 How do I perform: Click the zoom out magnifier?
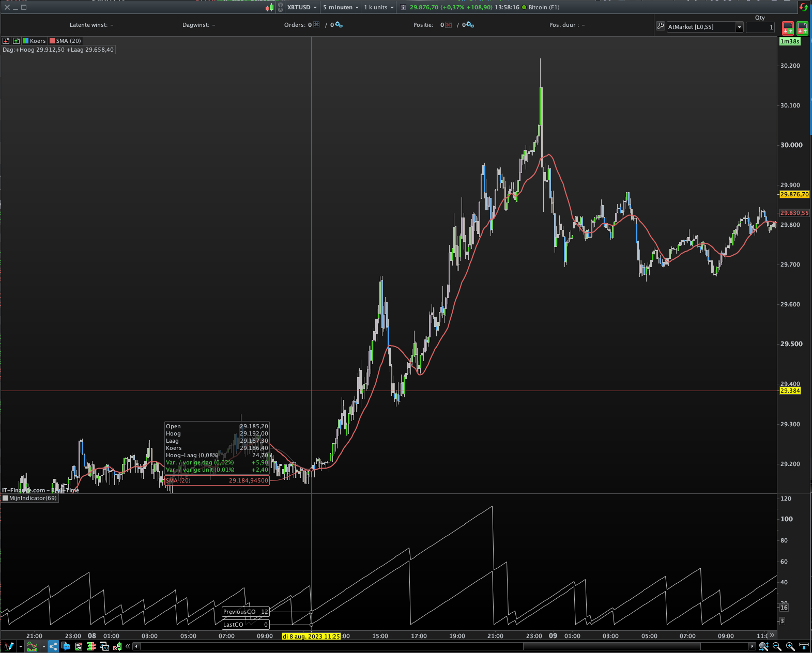777,646
